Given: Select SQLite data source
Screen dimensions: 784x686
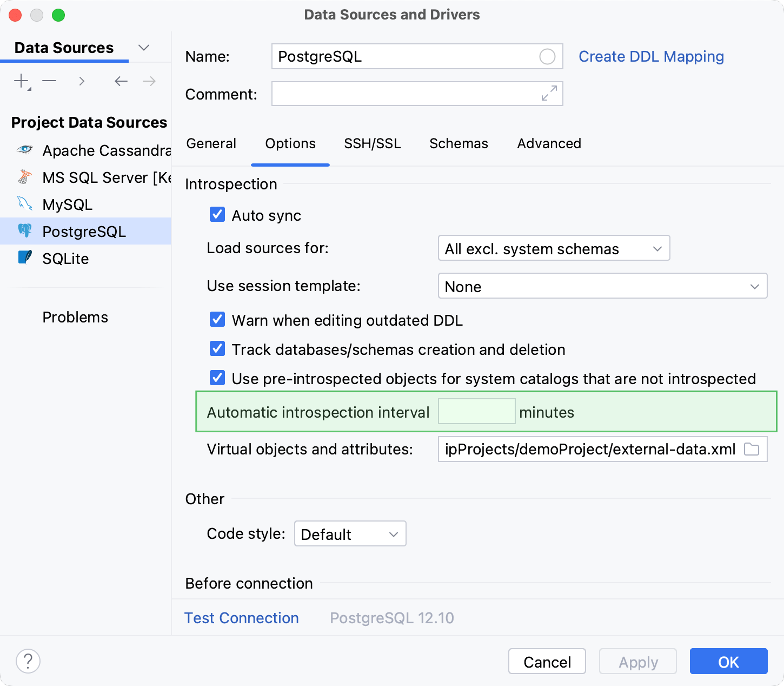Looking at the screenshot, I should (85, 258).
